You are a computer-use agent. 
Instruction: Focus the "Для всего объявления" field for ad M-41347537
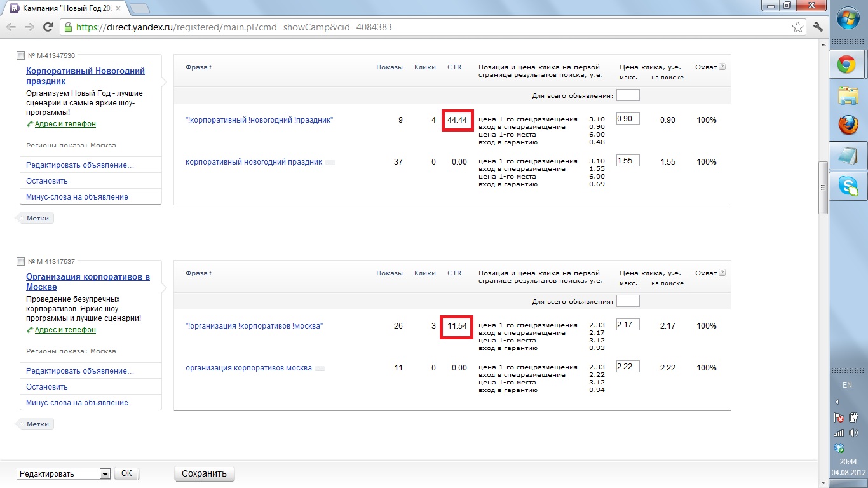(x=628, y=301)
